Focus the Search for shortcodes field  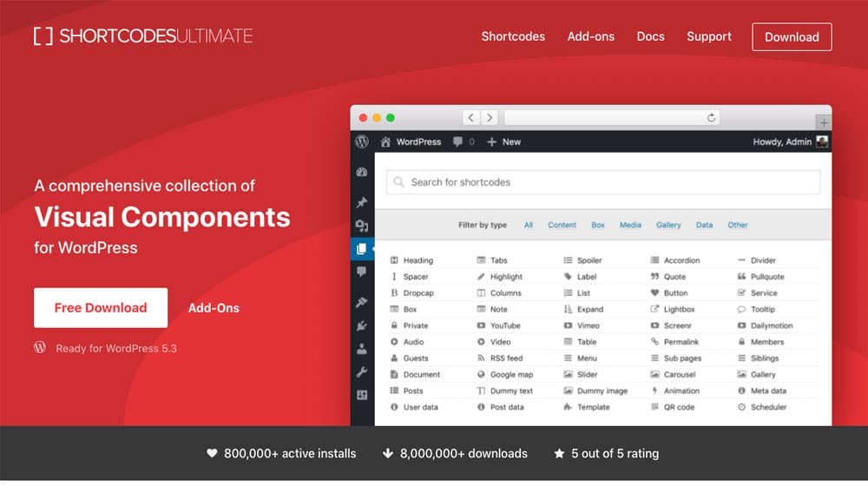pyautogui.click(x=603, y=182)
